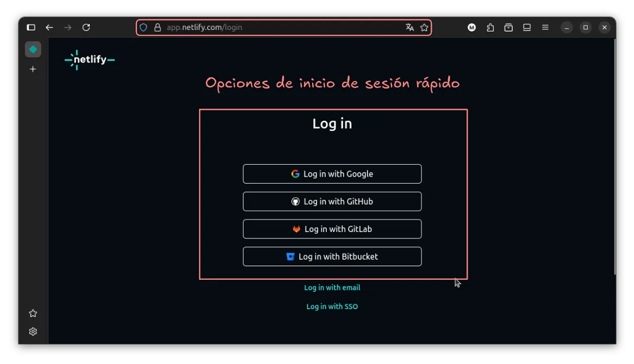634x364 pixels.
Task: Open a new tab with plus
Action: click(33, 69)
